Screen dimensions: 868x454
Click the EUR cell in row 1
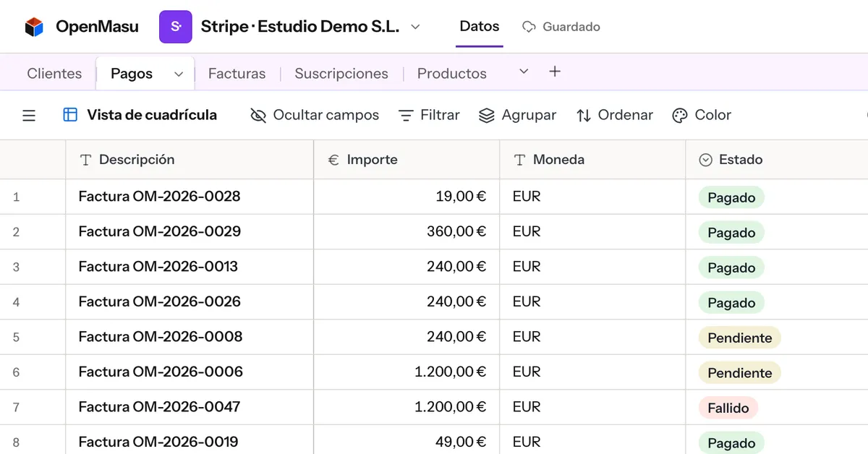tap(592, 197)
